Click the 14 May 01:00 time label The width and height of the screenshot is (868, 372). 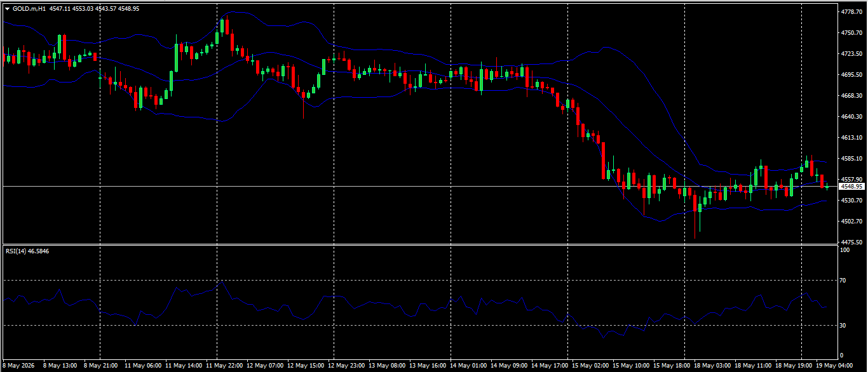tap(468, 366)
